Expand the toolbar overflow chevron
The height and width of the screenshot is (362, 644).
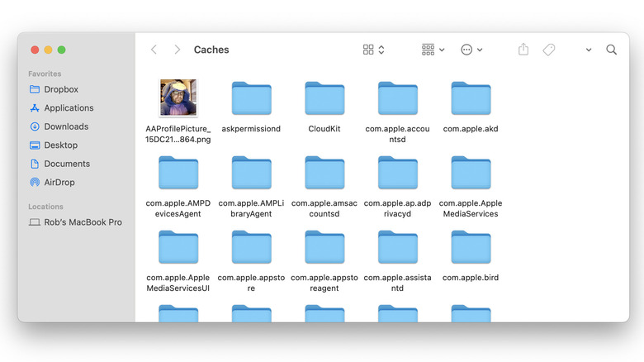coord(588,50)
